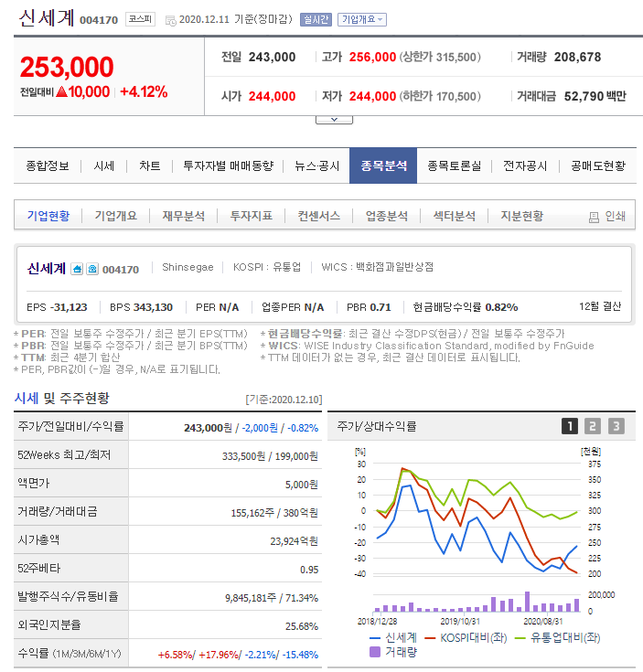Click the 실시간 button

[x=316, y=20]
